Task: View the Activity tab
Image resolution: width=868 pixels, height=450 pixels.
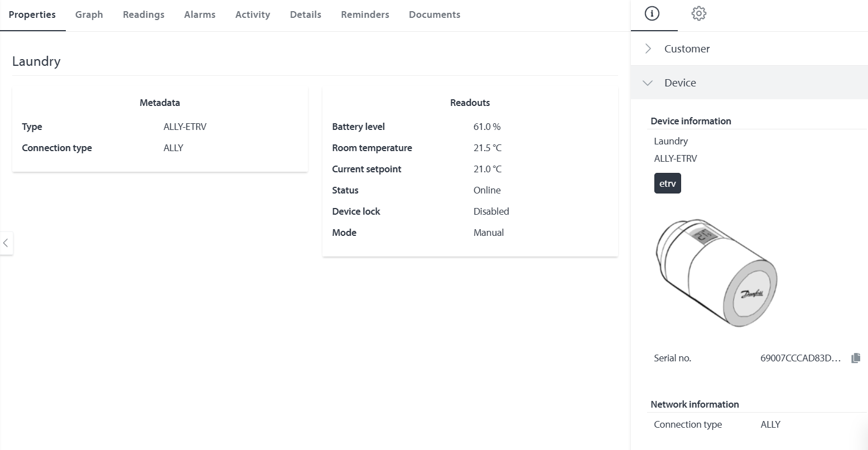Action: [x=252, y=14]
